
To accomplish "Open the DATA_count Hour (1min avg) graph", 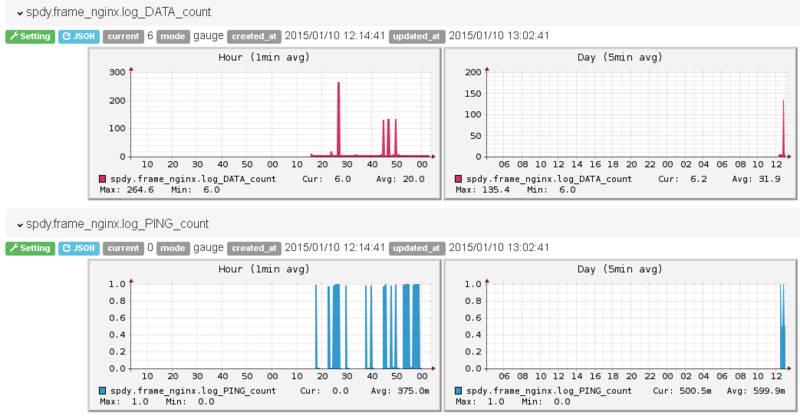I will point(264,124).
